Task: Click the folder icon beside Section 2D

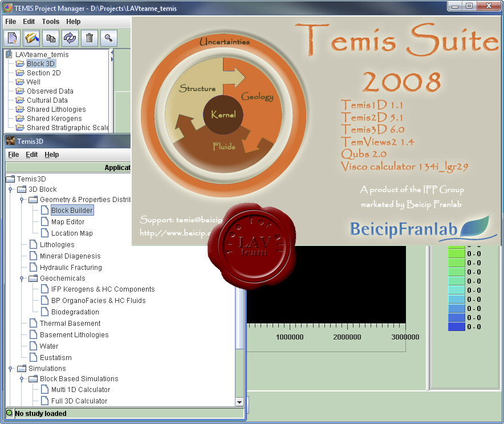Action: [20, 72]
